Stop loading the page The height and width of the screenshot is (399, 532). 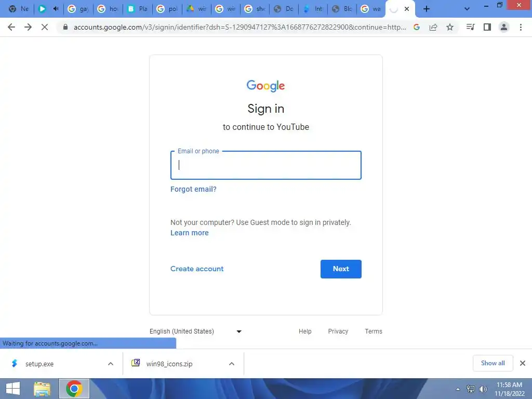[x=45, y=27]
